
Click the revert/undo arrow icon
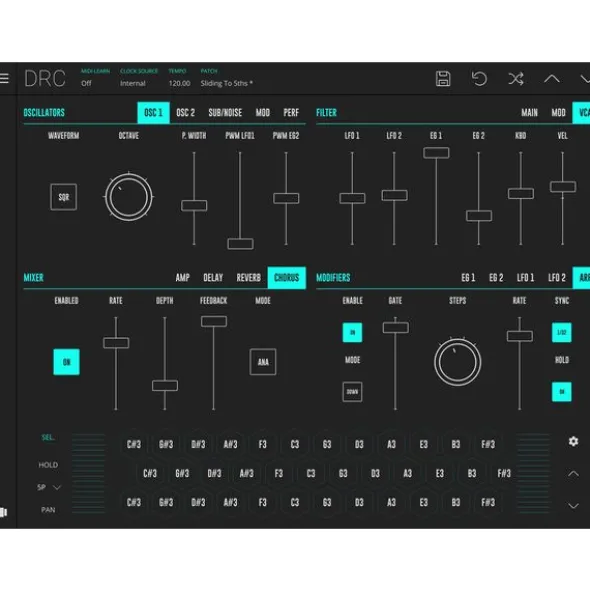479,78
